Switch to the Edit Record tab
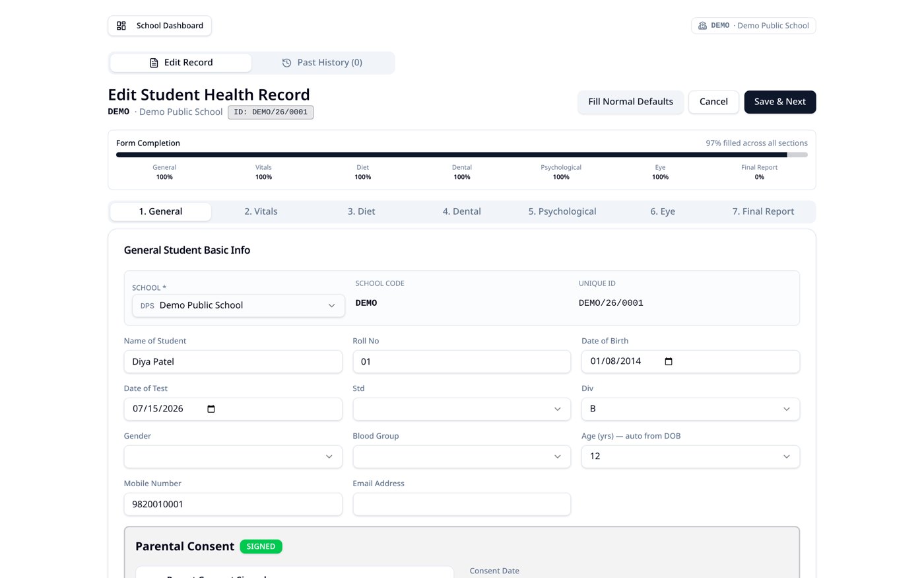 (x=181, y=63)
